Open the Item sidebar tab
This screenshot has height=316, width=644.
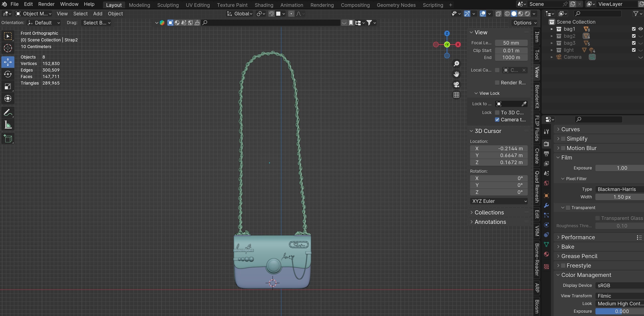(x=537, y=37)
